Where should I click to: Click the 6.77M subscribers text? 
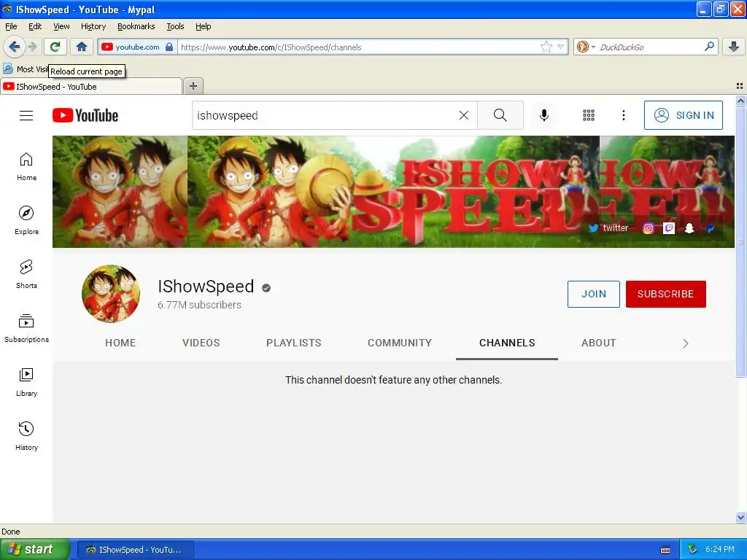click(x=199, y=305)
